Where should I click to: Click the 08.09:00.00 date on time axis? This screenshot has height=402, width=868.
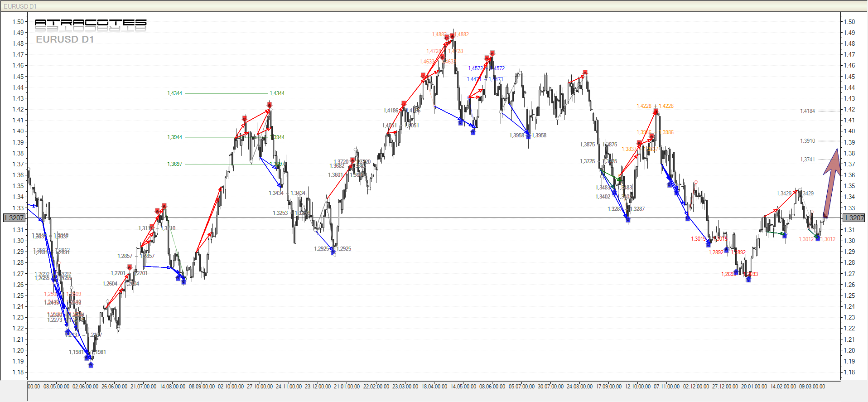tap(202, 387)
